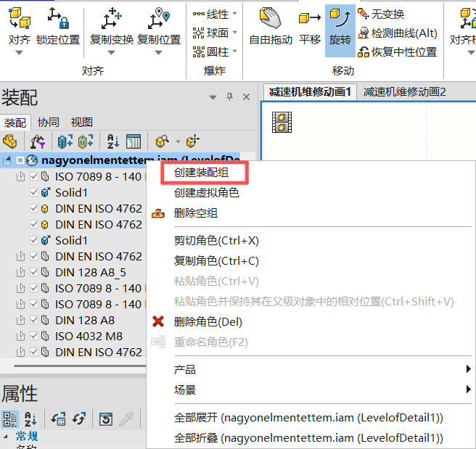Toggle checkbox of second Solid1 item
The width and height of the screenshot is (476, 449).
pos(34,240)
